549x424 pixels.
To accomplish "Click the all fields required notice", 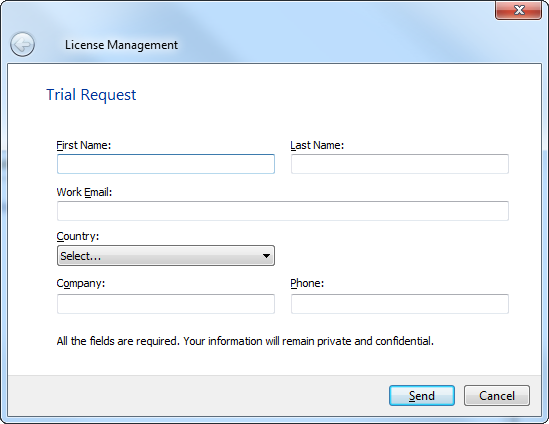I will 245,341.
